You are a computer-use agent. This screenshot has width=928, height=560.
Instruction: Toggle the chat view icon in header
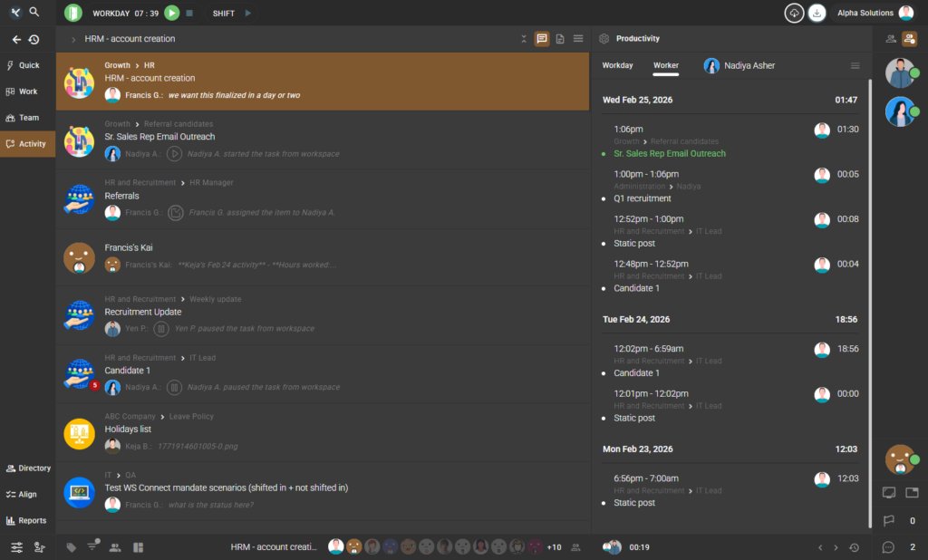pyautogui.click(x=542, y=39)
